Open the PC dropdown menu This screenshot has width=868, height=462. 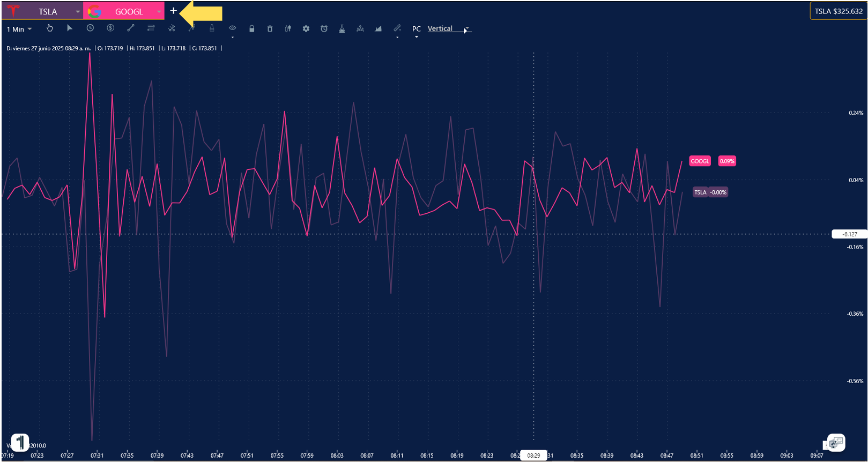[x=417, y=29]
